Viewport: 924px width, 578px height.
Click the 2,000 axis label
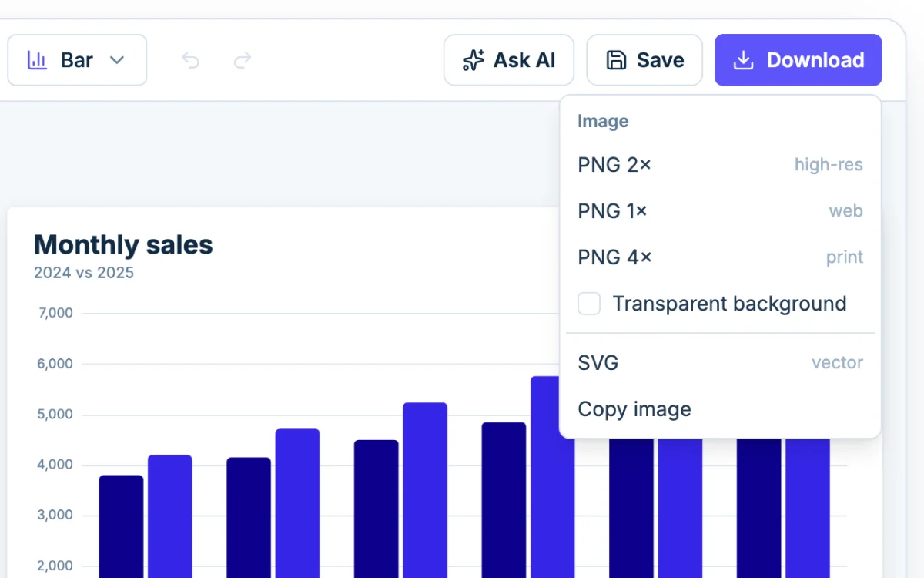(55, 566)
